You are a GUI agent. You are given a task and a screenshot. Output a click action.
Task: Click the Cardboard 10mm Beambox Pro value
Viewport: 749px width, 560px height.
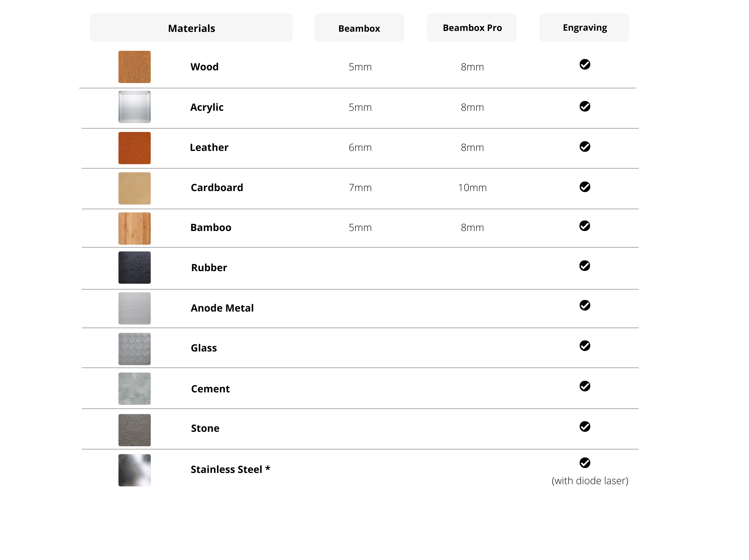coord(472,187)
